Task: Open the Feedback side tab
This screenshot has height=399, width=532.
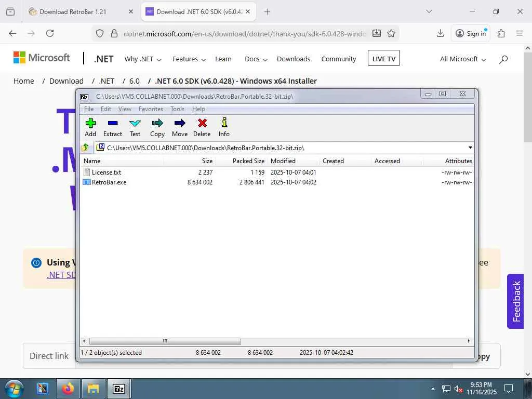Action: tap(516, 301)
